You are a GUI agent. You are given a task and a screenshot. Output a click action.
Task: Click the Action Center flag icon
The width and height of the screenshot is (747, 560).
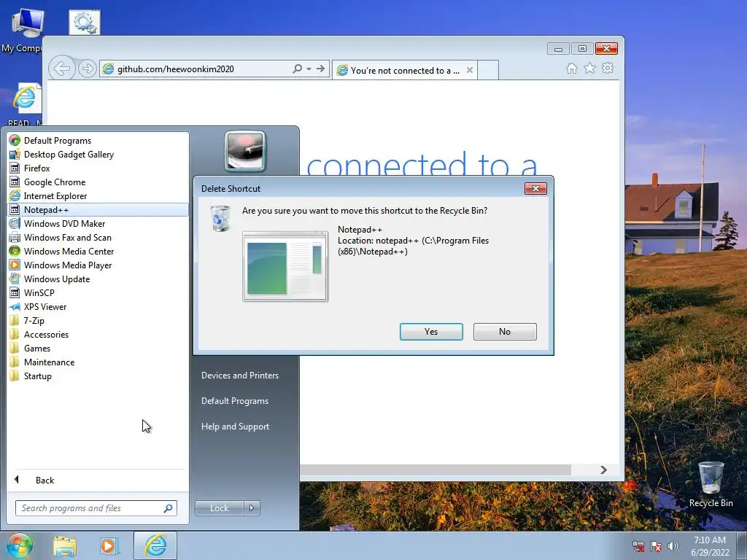coord(656,546)
